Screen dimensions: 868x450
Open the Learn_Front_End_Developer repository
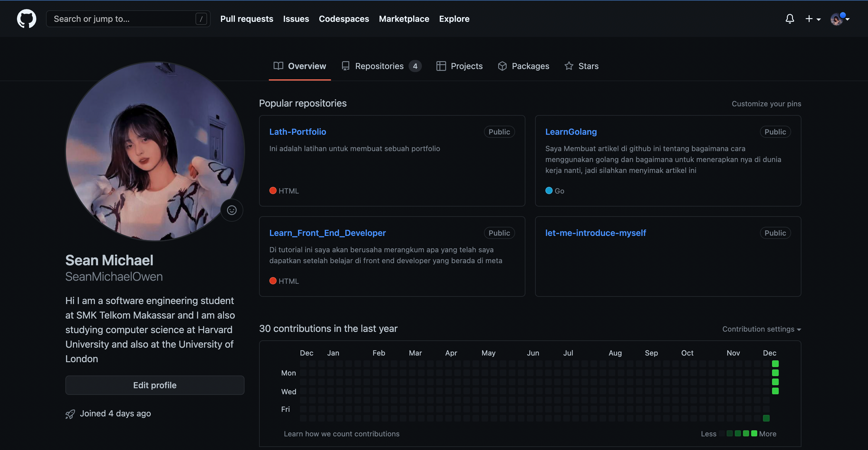(327, 233)
